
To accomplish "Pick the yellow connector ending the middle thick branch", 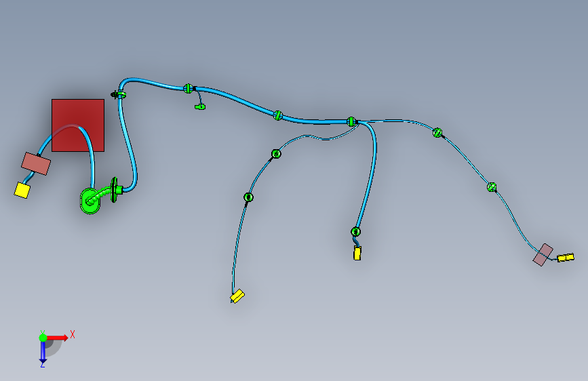I will click(x=357, y=253).
